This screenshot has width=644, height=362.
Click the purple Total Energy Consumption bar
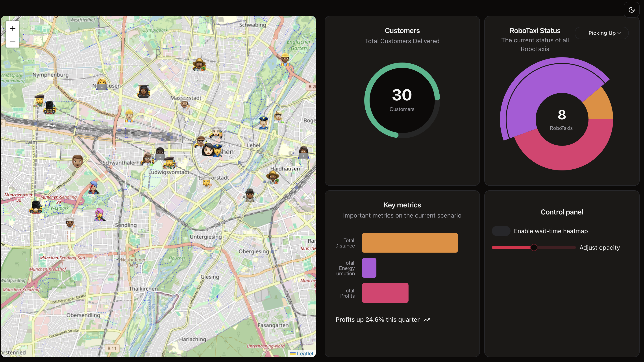click(369, 268)
